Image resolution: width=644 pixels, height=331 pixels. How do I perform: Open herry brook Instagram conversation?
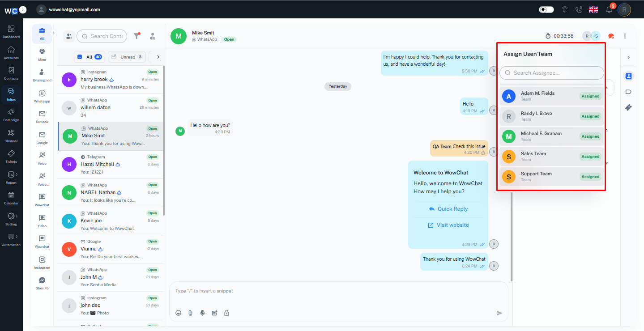pyautogui.click(x=111, y=80)
